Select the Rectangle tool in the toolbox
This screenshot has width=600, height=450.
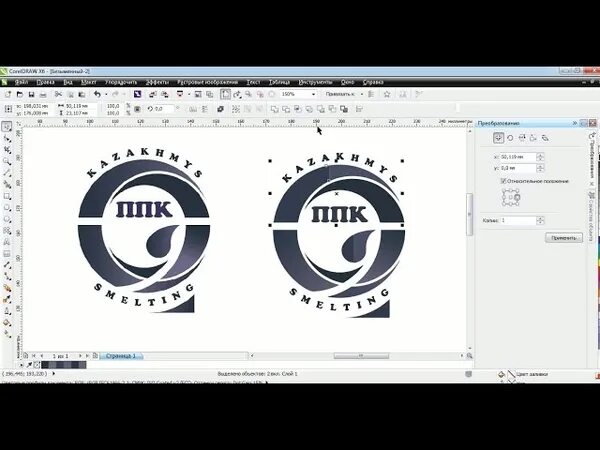tap(7, 196)
